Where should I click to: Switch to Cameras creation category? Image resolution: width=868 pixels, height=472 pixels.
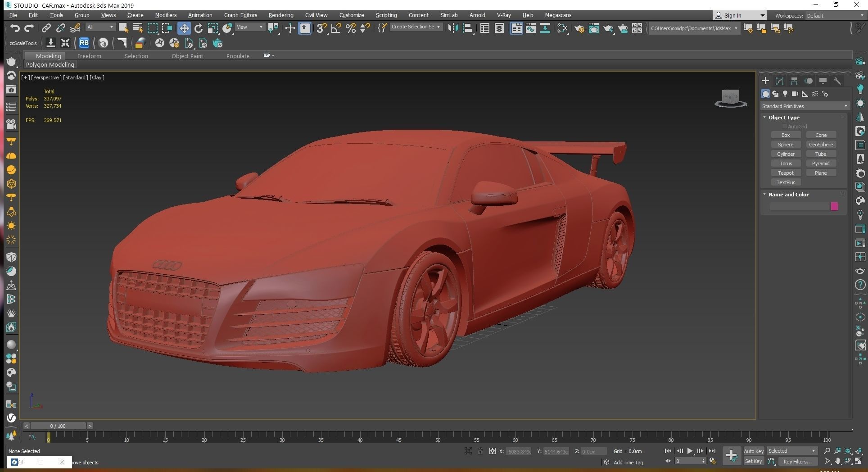pos(795,94)
